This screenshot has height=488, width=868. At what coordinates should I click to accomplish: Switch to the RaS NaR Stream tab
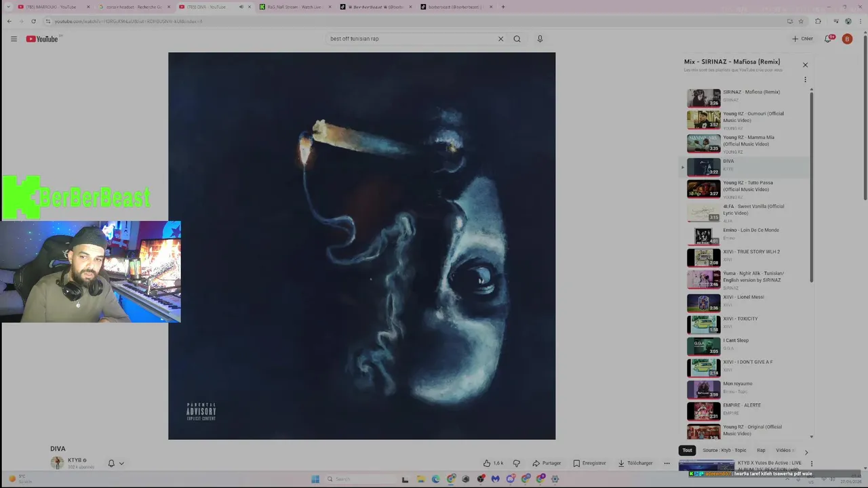tap(294, 7)
